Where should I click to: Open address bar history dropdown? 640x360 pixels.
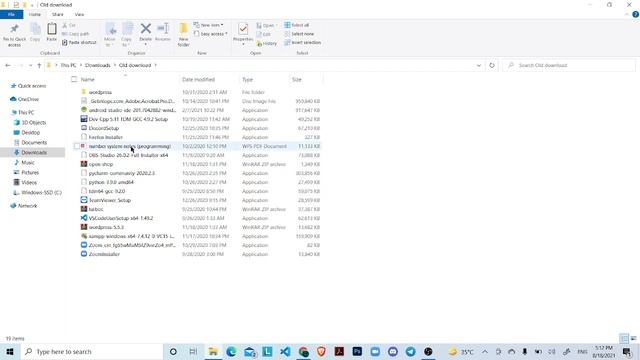coord(479,65)
